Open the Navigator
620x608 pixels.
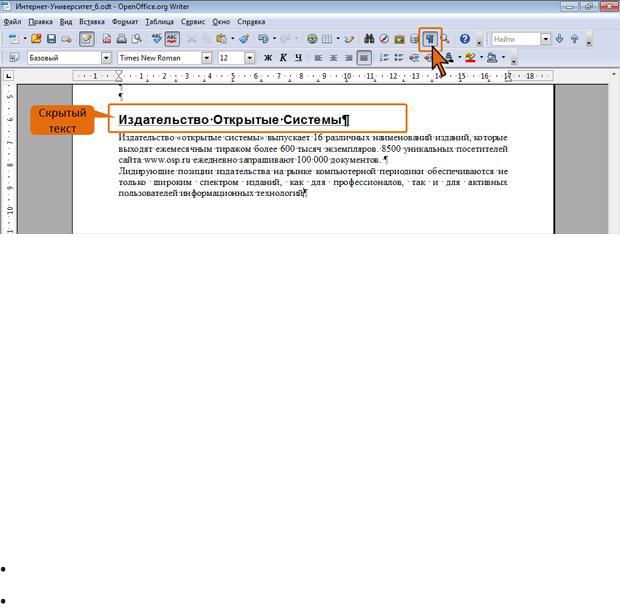(384, 39)
